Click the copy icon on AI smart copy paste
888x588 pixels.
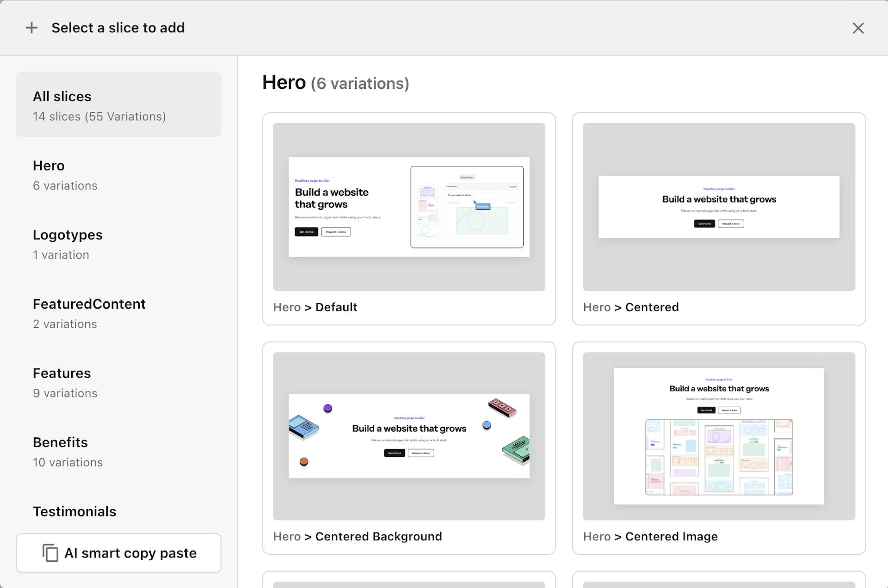51,553
